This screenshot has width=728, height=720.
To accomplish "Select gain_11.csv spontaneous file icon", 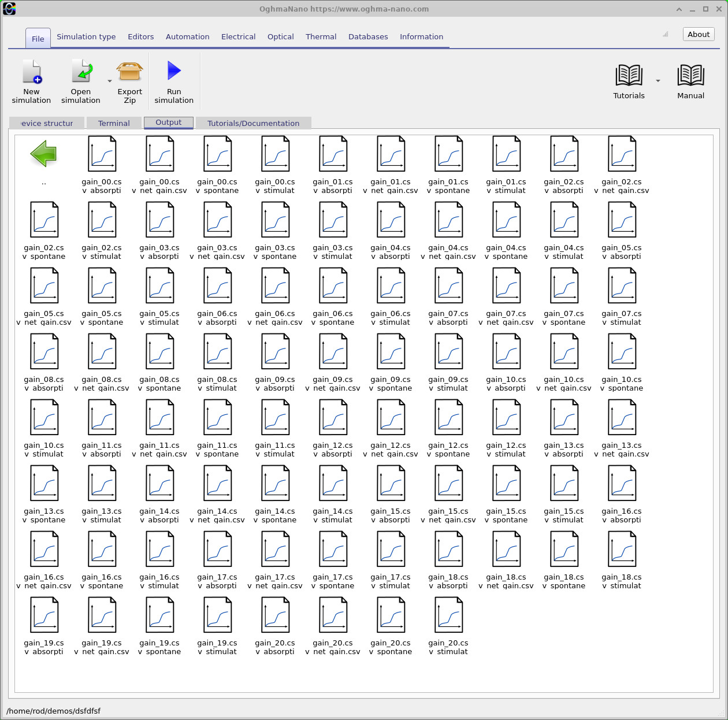I will coord(217,417).
